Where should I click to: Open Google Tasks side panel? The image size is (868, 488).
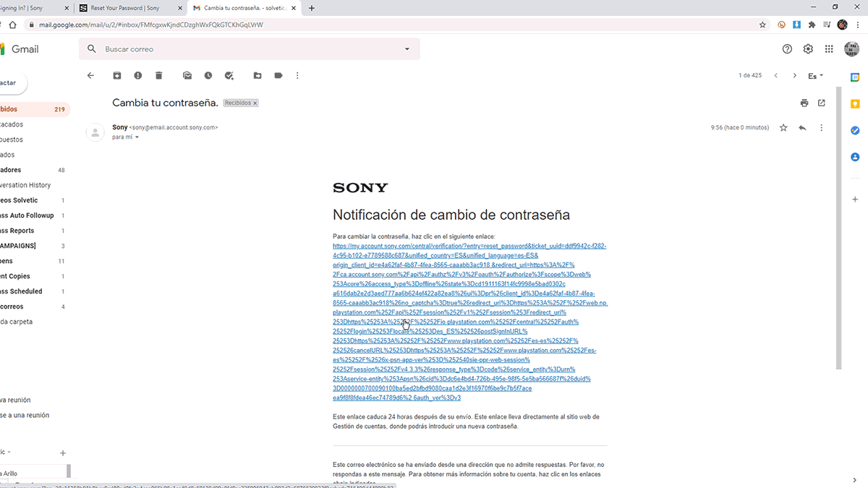click(x=855, y=130)
